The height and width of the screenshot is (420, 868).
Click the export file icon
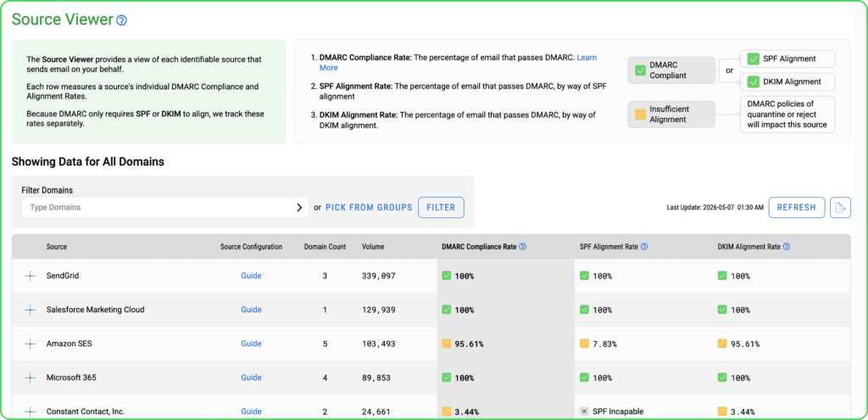840,208
